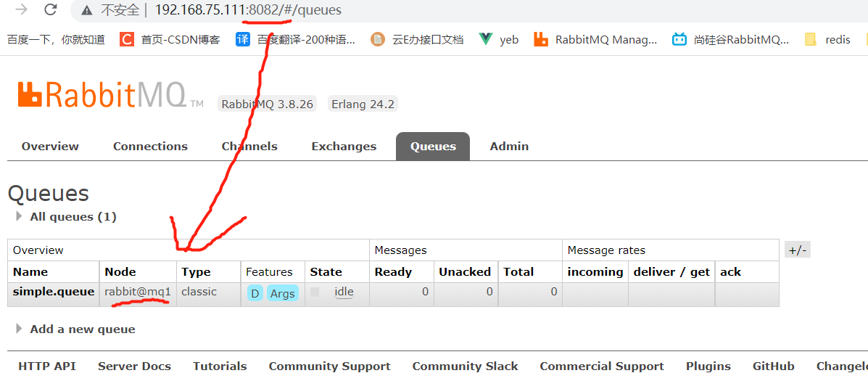Open the 尚硅谷RabbitMQ bilibili bookmark
Viewport: 868px width, 373px height.
[x=731, y=39]
